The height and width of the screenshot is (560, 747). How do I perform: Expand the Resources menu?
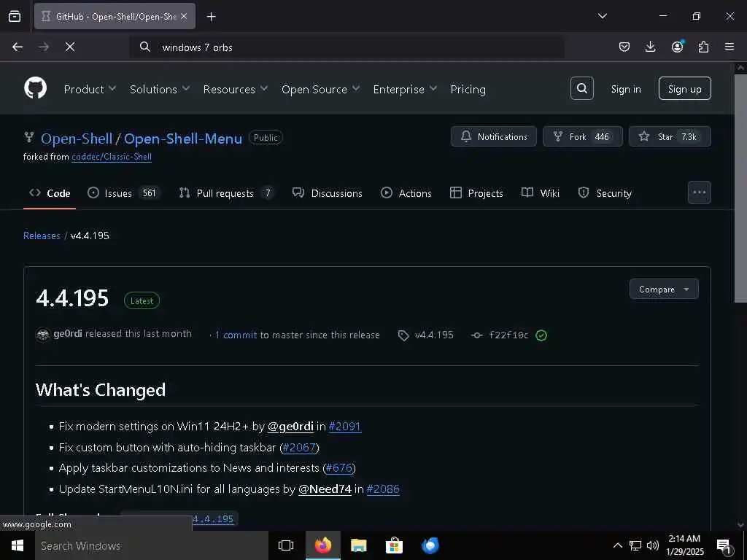236,89
